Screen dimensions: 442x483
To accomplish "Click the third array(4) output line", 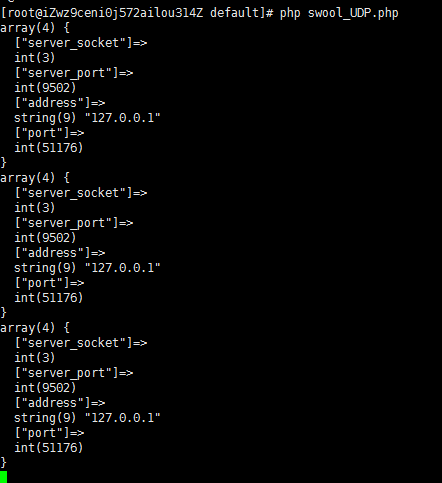I will [x=35, y=328].
